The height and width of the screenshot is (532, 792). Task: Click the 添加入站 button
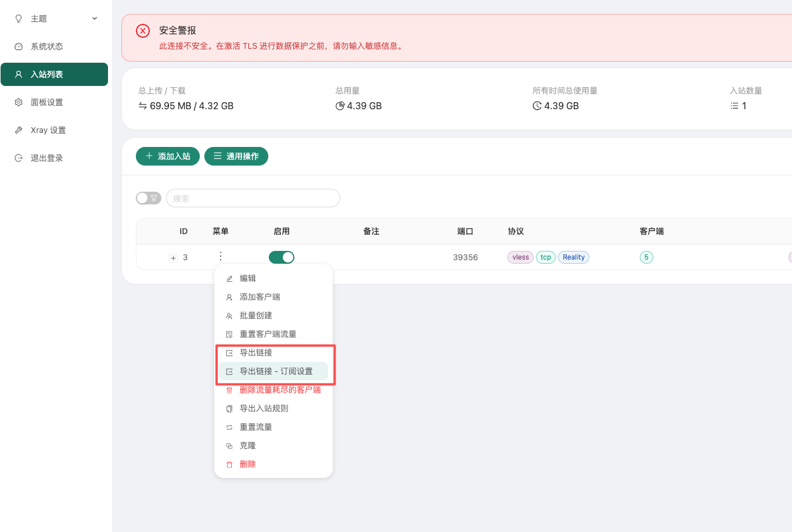168,156
